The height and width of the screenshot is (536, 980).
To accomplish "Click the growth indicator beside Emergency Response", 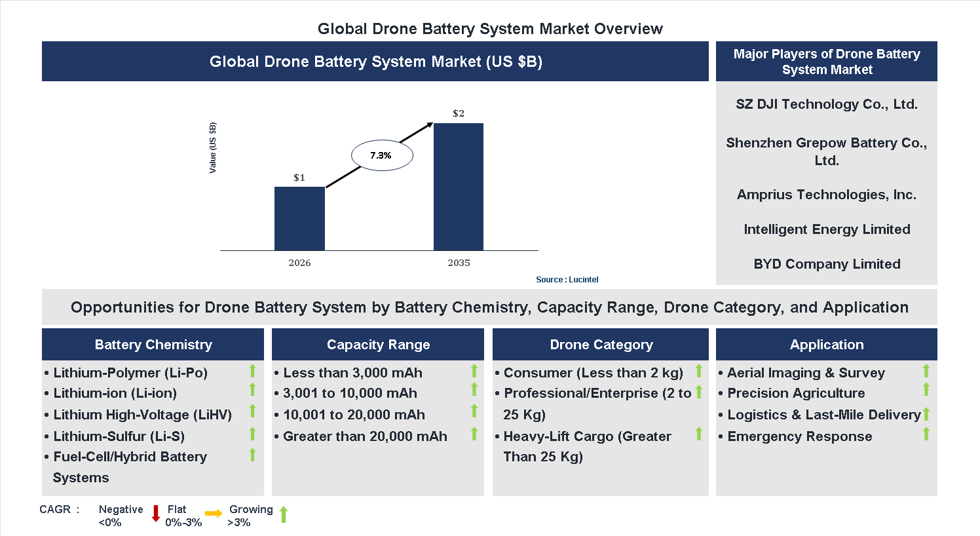I will (926, 434).
